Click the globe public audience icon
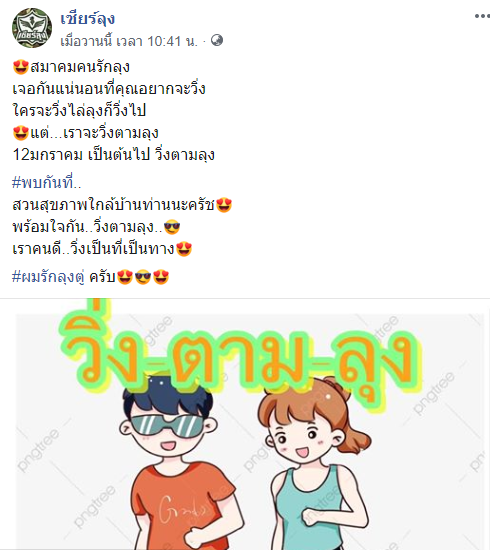The image size is (490, 550). (x=217, y=40)
